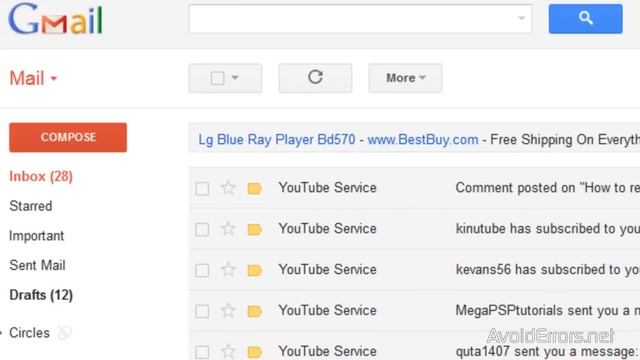Click sender YouTube Service on MegaPSPtutorials row
Image resolution: width=640 pixels, height=360 pixels.
327,310
